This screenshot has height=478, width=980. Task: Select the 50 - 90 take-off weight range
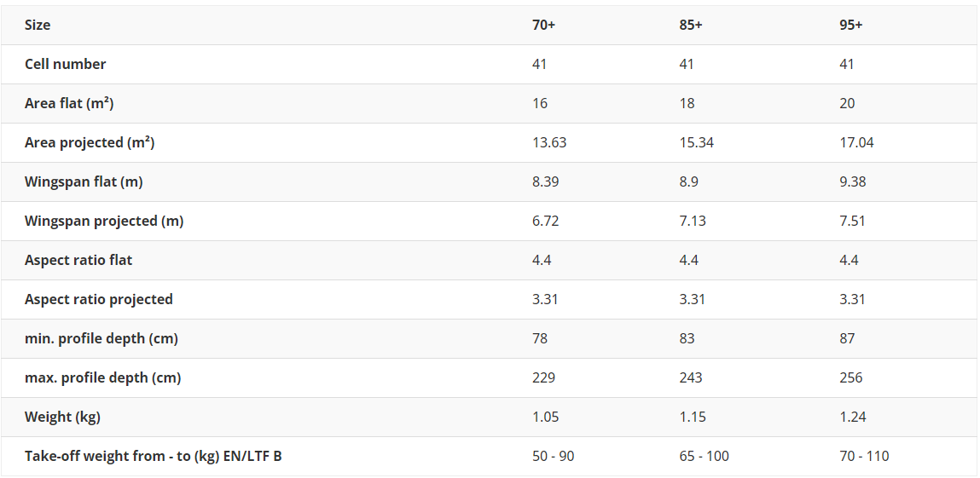tap(553, 457)
